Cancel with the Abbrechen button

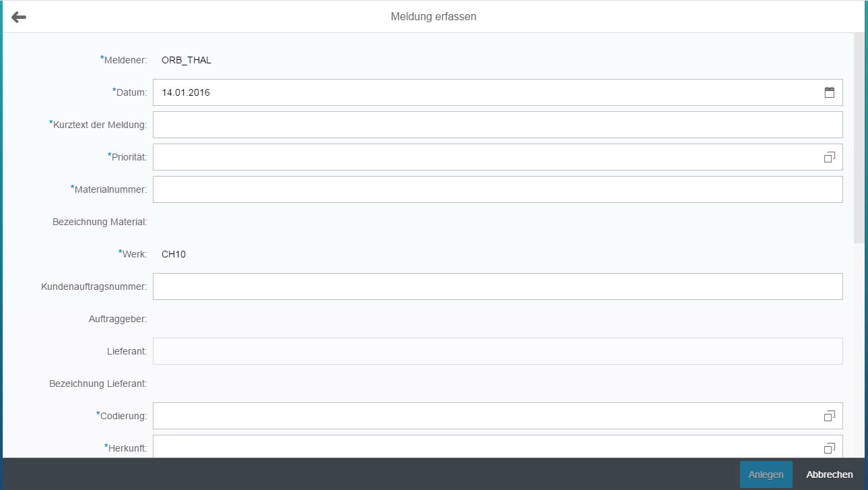[830, 474]
